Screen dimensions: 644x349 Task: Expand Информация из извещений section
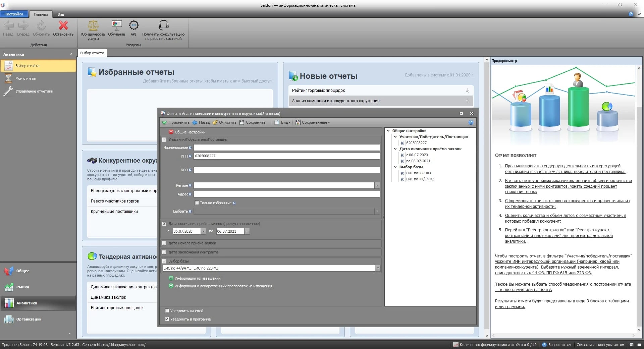coord(171,278)
